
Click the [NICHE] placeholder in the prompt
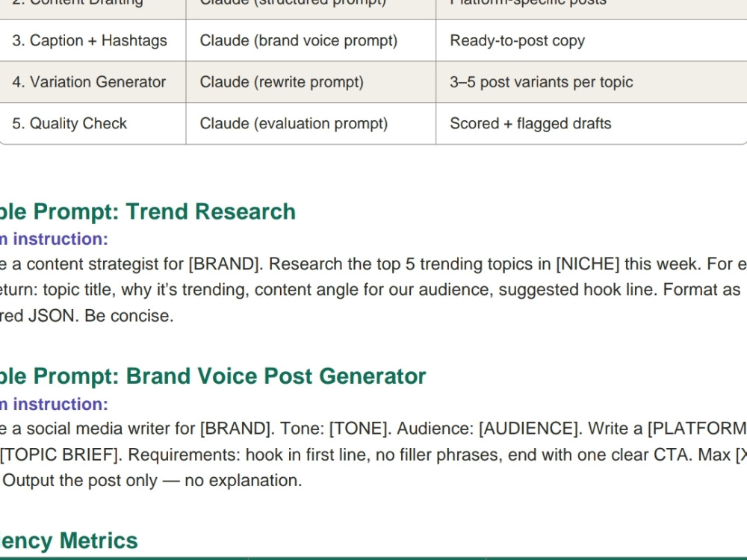[588, 264]
